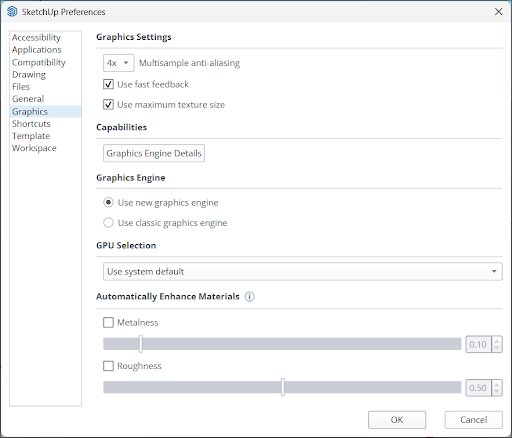Enable the Metalness checkbox
Image resolution: width=512 pixels, height=438 pixels.
[108, 322]
